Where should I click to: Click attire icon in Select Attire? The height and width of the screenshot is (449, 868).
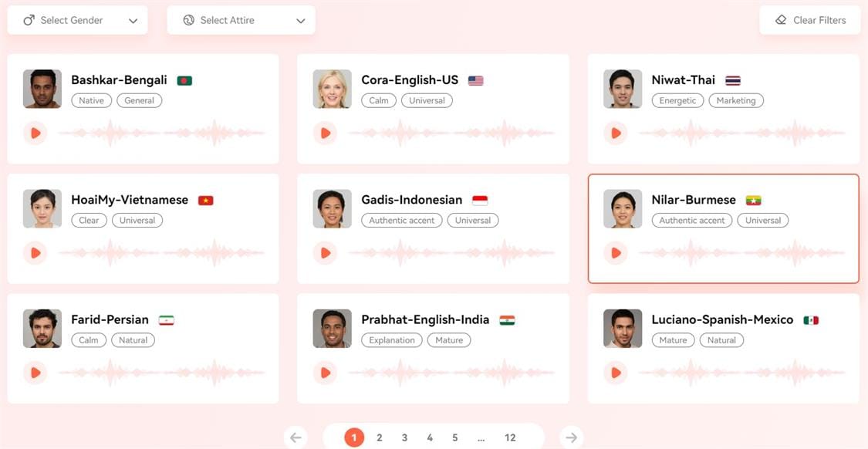tap(189, 21)
